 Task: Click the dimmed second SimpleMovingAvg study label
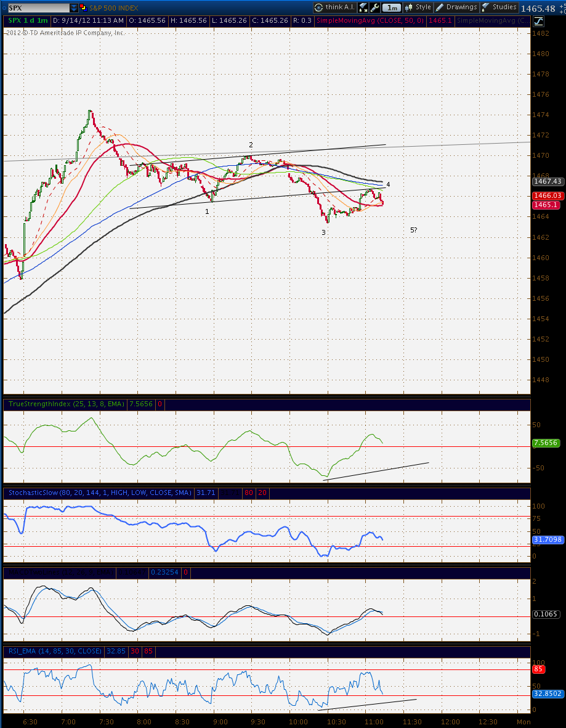[x=493, y=20]
